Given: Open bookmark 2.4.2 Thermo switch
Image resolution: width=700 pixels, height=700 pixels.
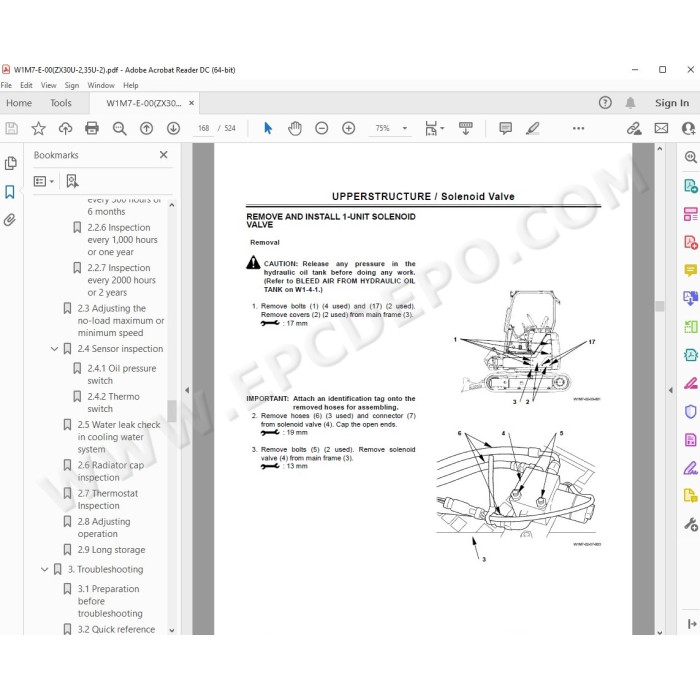Looking at the screenshot, I should tap(113, 403).
